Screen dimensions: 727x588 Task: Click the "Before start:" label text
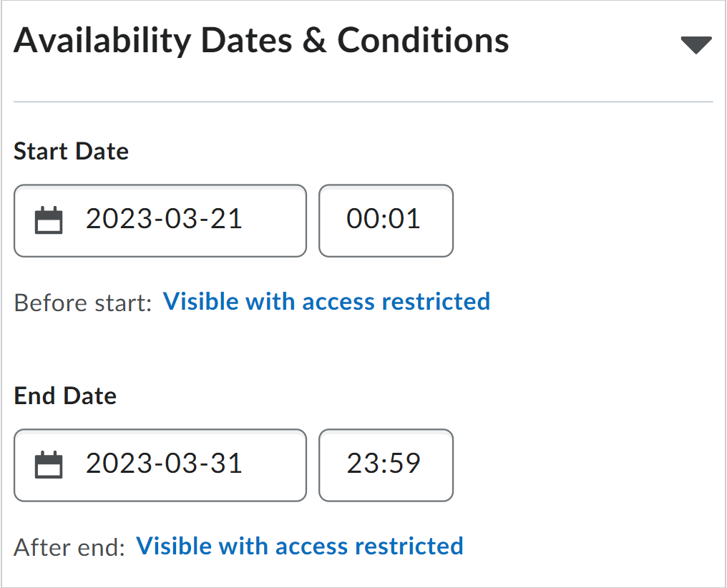(83, 303)
